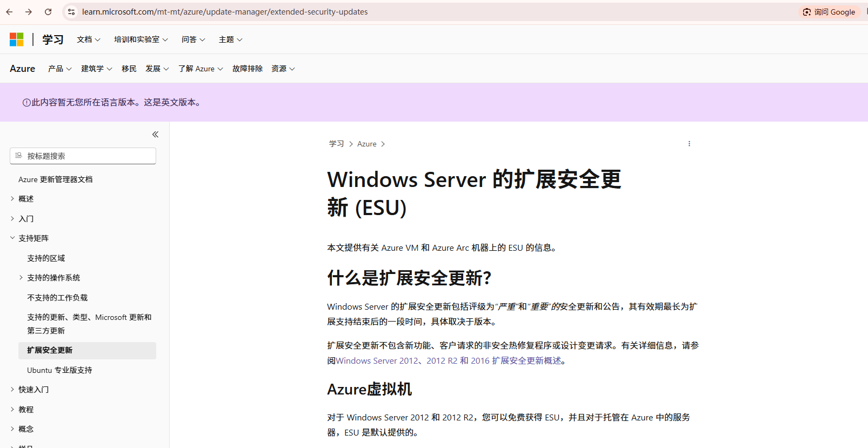This screenshot has width=868, height=448.
Task: Click the 学习 site title
Action: click(53, 39)
